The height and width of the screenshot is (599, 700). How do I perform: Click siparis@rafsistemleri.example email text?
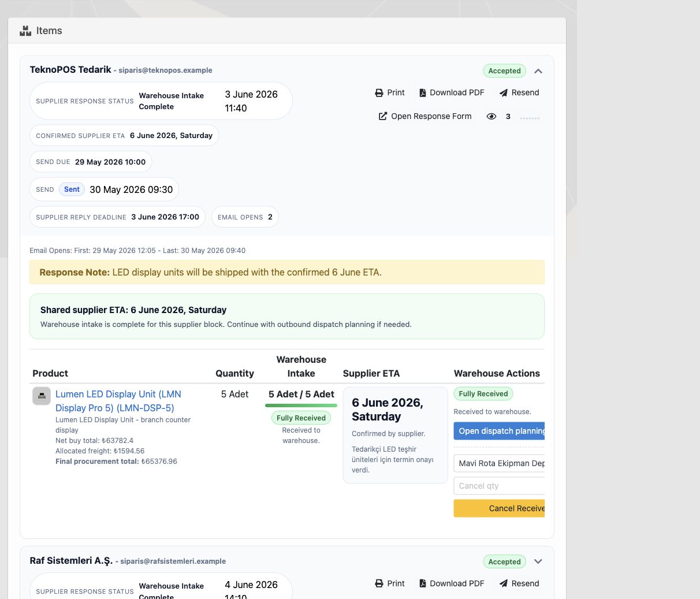point(173,561)
